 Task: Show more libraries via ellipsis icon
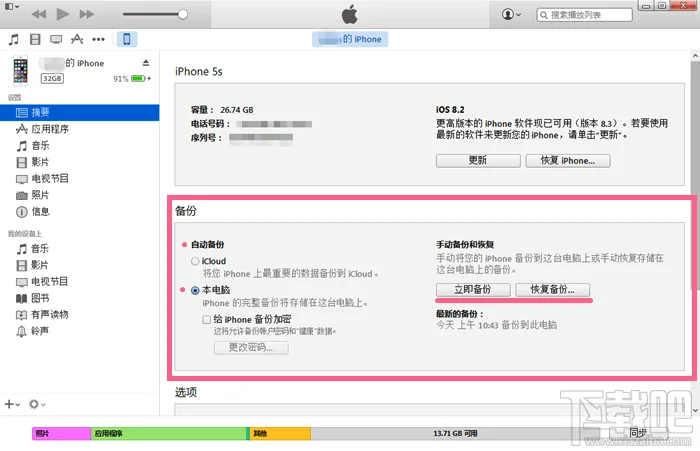(98, 39)
